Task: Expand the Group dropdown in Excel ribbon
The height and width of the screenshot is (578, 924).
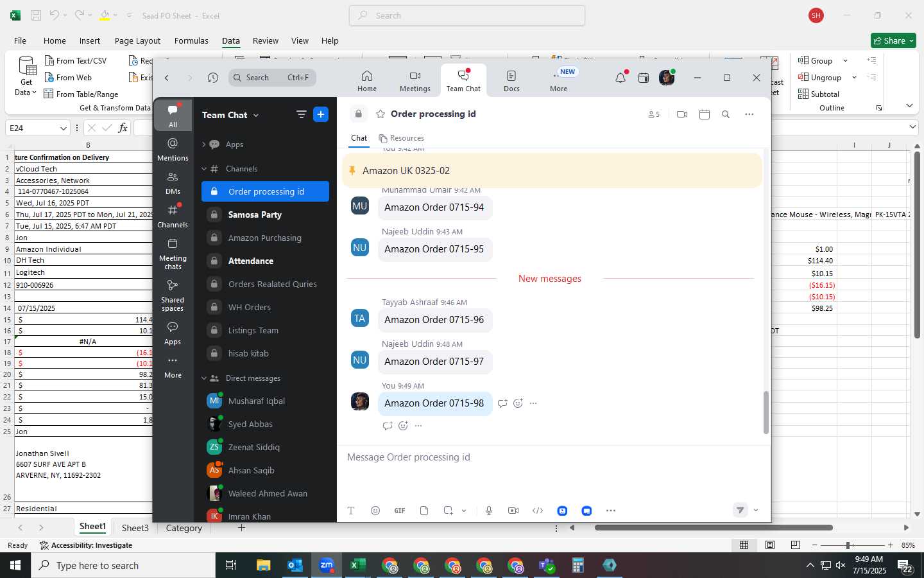Action: (x=845, y=60)
